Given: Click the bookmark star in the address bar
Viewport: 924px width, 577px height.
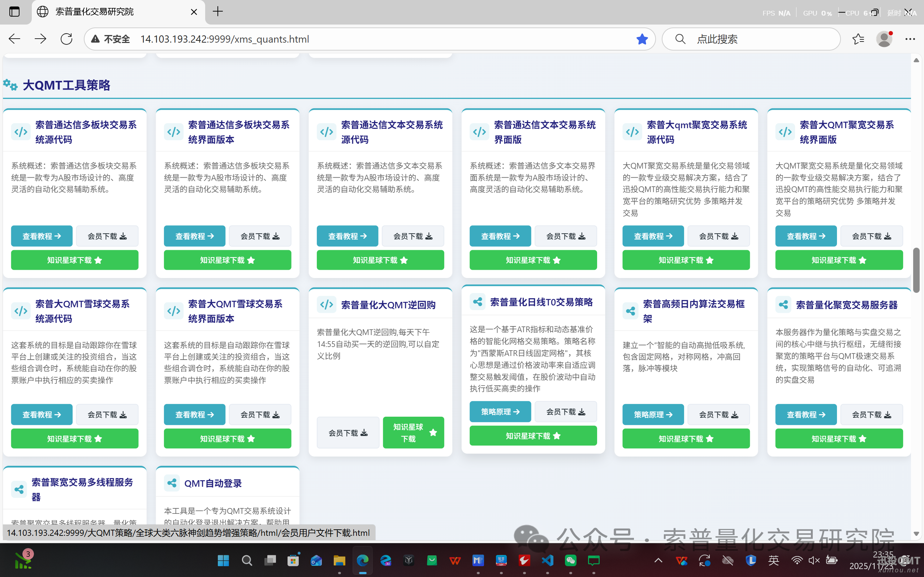Looking at the screenshot, I should (x=642, y=39).
